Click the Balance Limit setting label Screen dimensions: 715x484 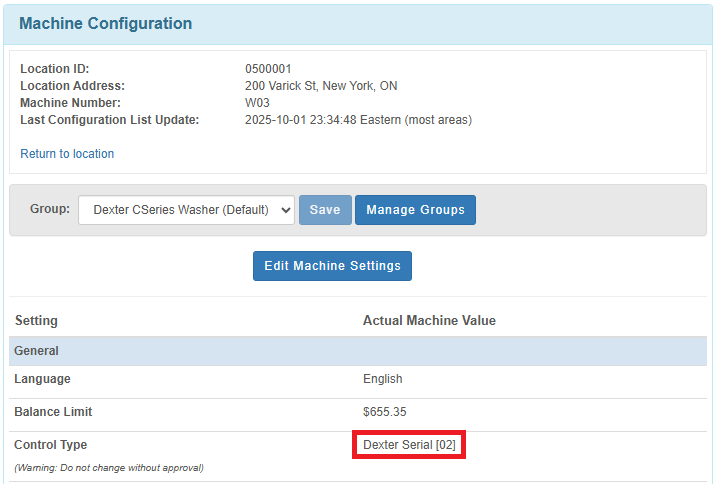click(53, 412)
